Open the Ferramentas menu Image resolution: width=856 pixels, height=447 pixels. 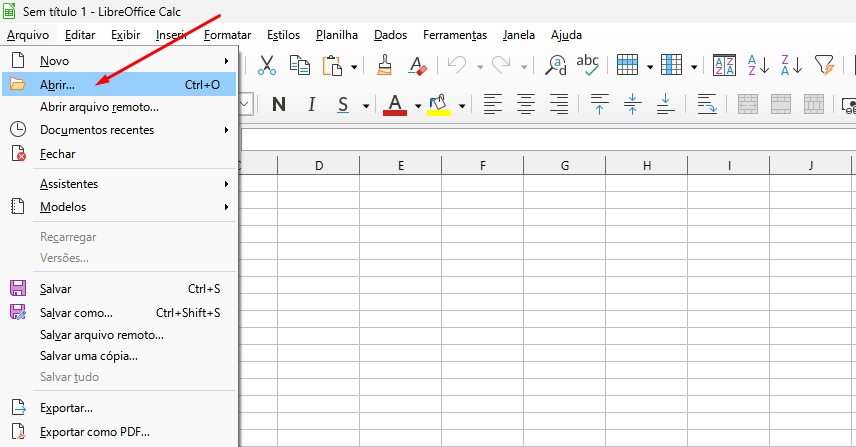454,35
